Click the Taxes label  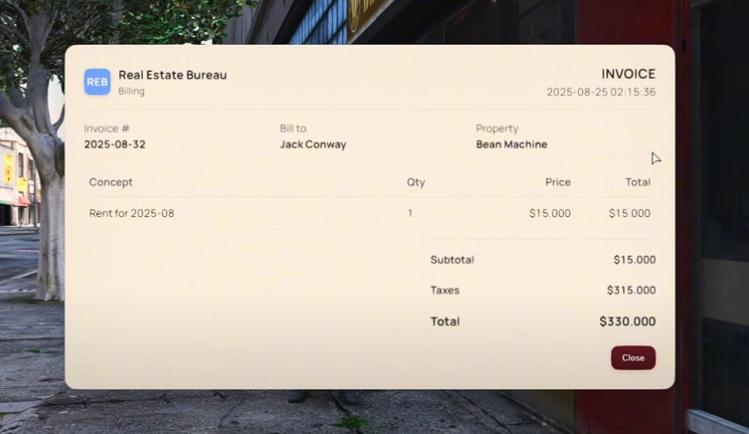445,290
